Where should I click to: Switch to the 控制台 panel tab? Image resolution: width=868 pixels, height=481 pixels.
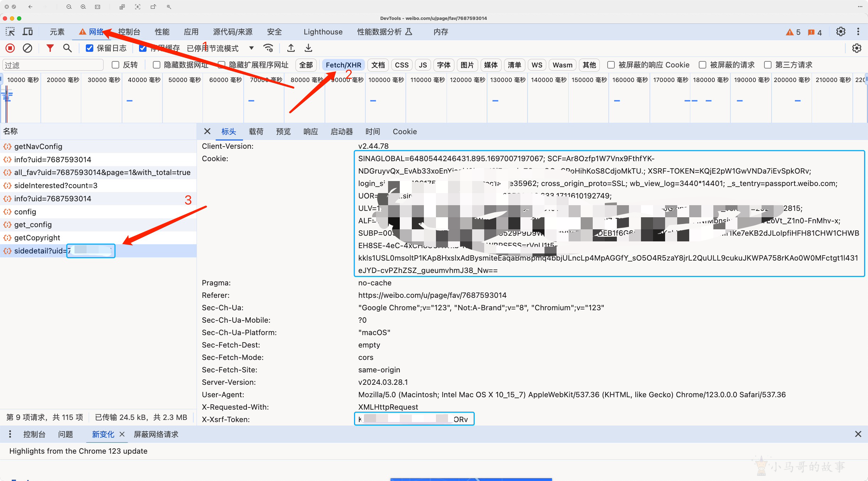click(129, 32)
